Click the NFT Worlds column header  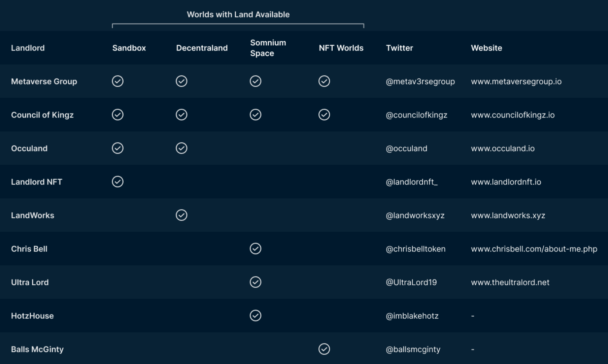coord(341,48)
